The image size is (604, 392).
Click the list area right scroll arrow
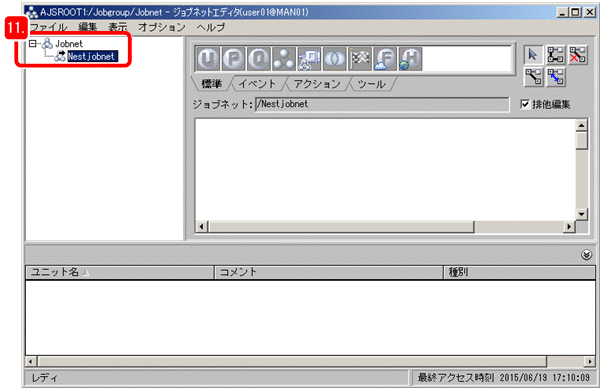590,362
